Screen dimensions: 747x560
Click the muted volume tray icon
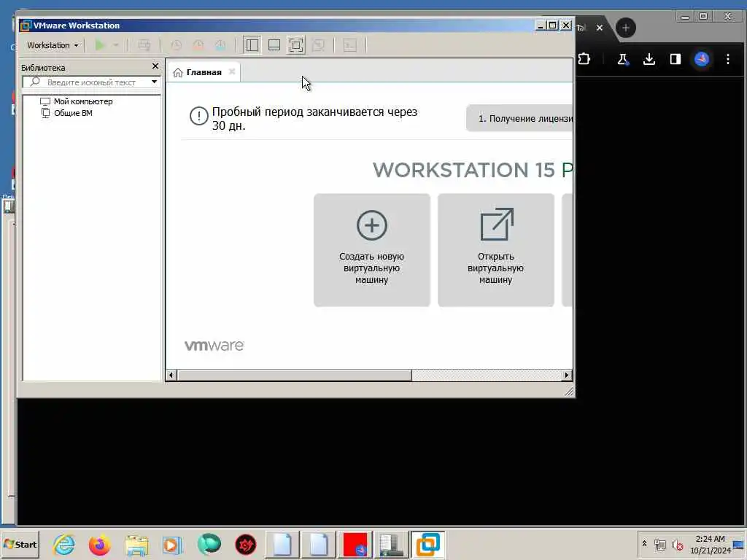677,545
